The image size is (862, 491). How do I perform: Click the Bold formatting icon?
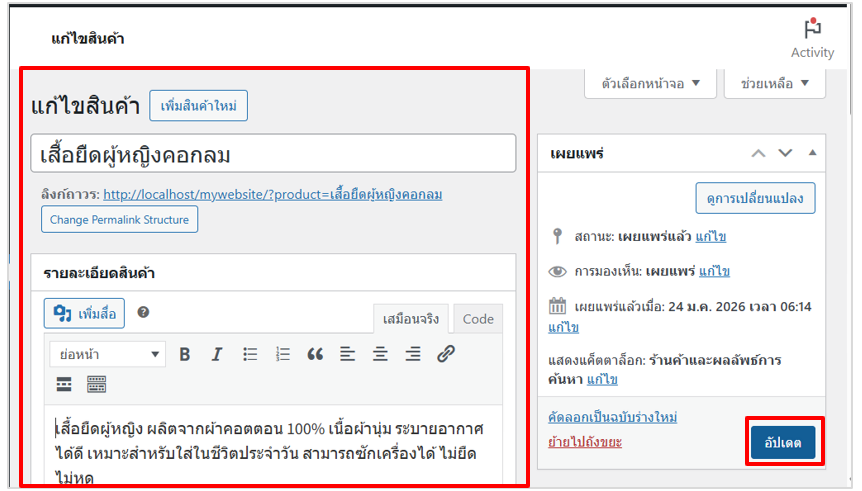point(184,354)
